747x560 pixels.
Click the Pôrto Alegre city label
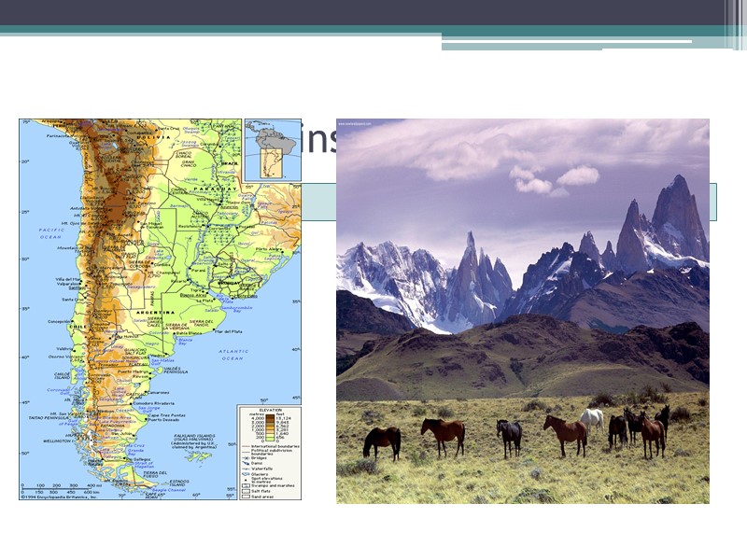click(268, 249)
